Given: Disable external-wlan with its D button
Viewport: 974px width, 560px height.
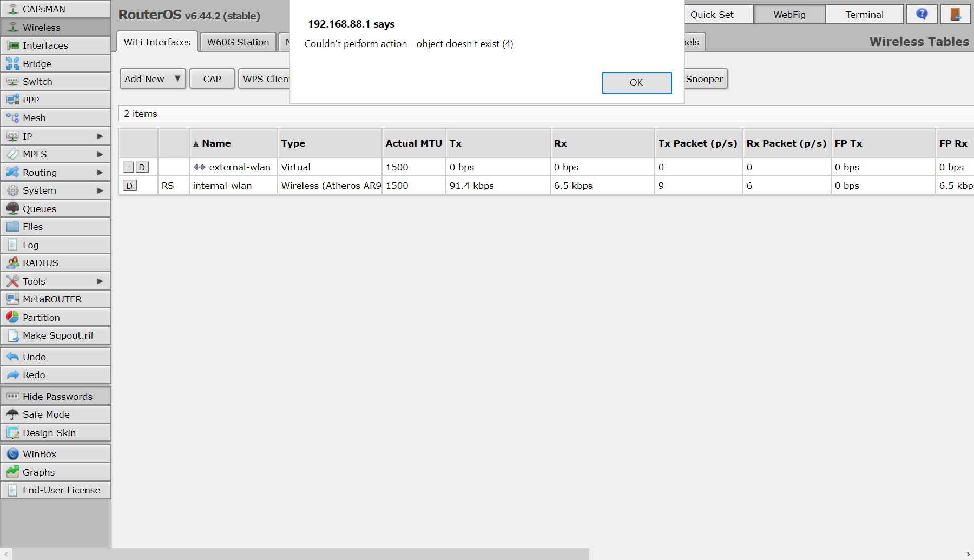Looking at the screenshot, I should [142, 167].
